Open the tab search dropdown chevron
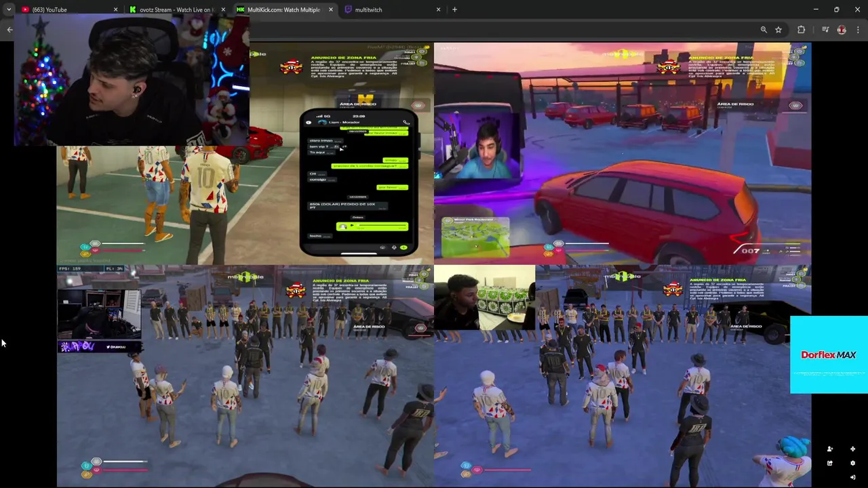The image size is (868, 488). click(8, 9)
